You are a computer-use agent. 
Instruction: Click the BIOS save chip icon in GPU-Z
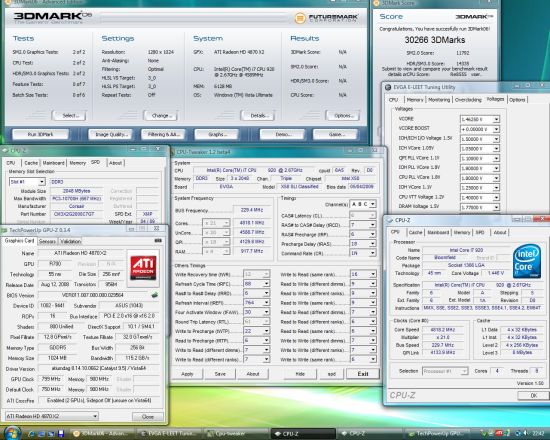coord(155,295)
